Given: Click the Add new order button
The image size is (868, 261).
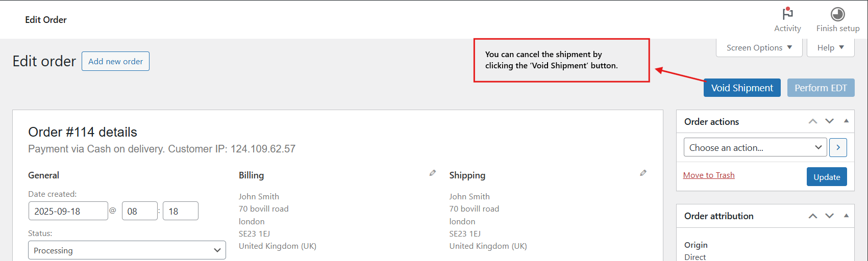Looking at the screenshot, I should point(115,61).
